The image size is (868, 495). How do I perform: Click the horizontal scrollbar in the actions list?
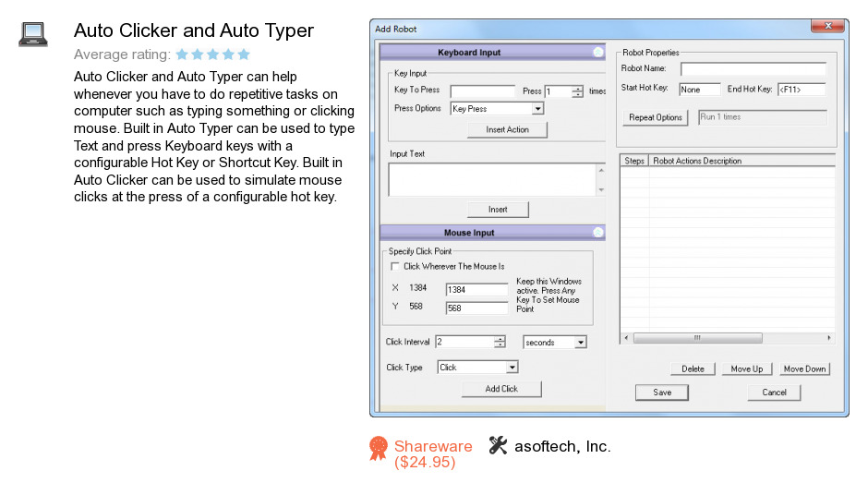click(x=697, y=338)
